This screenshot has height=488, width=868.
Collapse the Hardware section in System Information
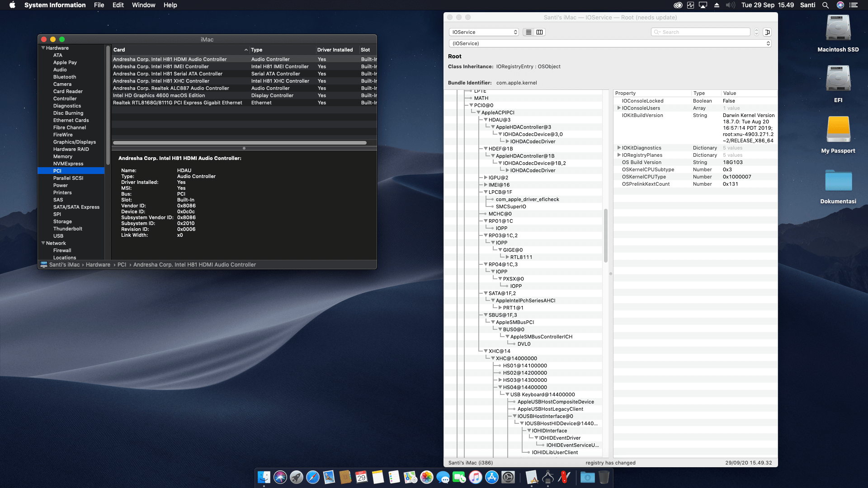(43, 48)
